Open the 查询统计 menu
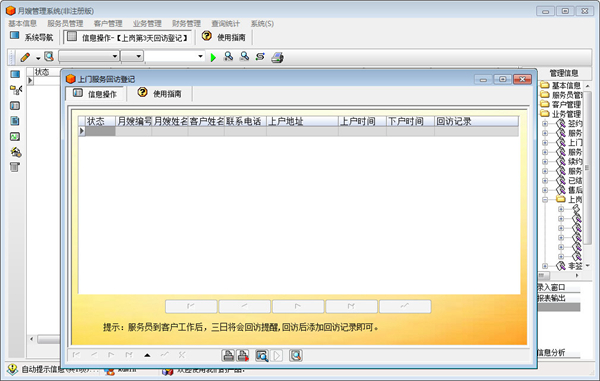Image resolution: width=600 pixels, height=381 pixels. (x=226, y=23)
